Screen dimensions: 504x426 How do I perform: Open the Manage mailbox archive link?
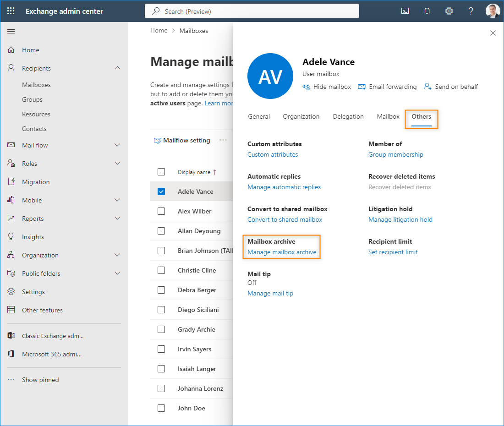[282, 252]
